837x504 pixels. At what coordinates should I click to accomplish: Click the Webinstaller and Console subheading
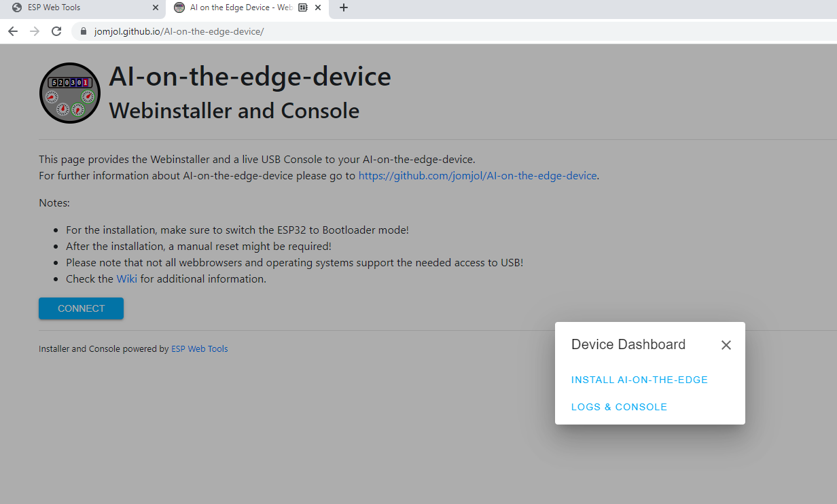[x=234, y=111]
